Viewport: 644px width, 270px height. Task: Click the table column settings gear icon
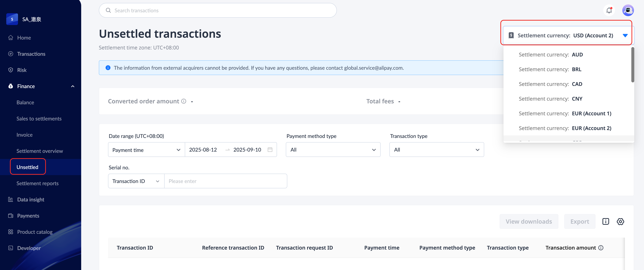(x=620, y=221)
